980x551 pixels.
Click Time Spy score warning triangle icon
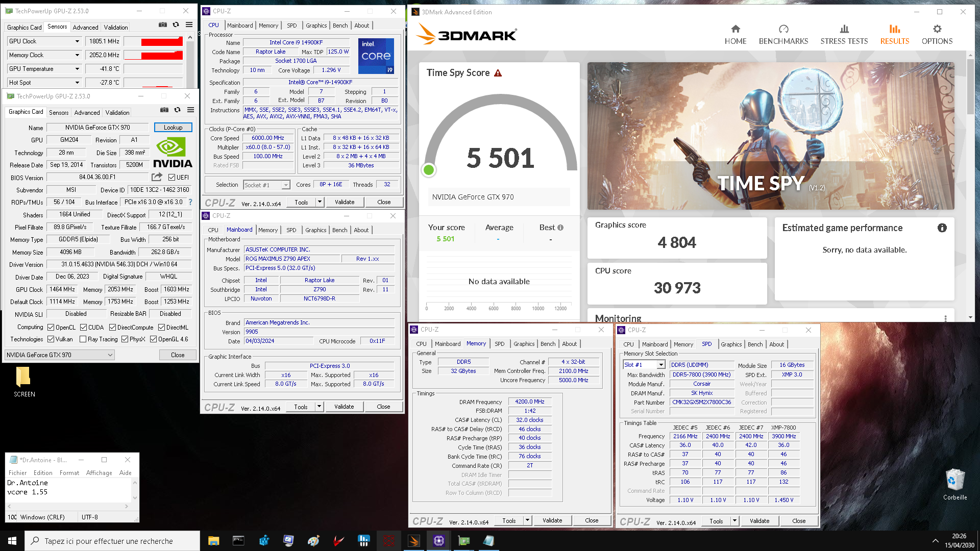498,73
